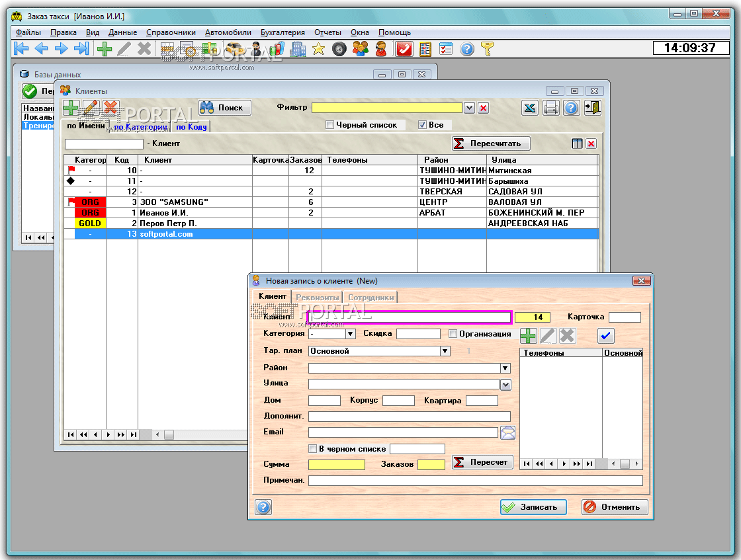Viewport: 741px width, 560px height.
Task: Open Бухгалтерия menu
Action: 283,32
